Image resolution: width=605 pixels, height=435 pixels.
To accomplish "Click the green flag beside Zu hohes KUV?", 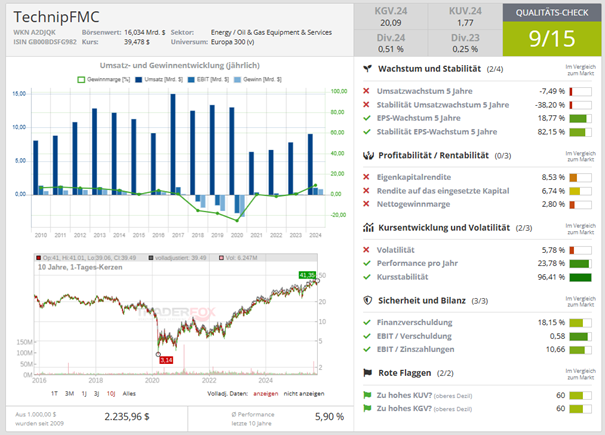I will pos(368,394).
